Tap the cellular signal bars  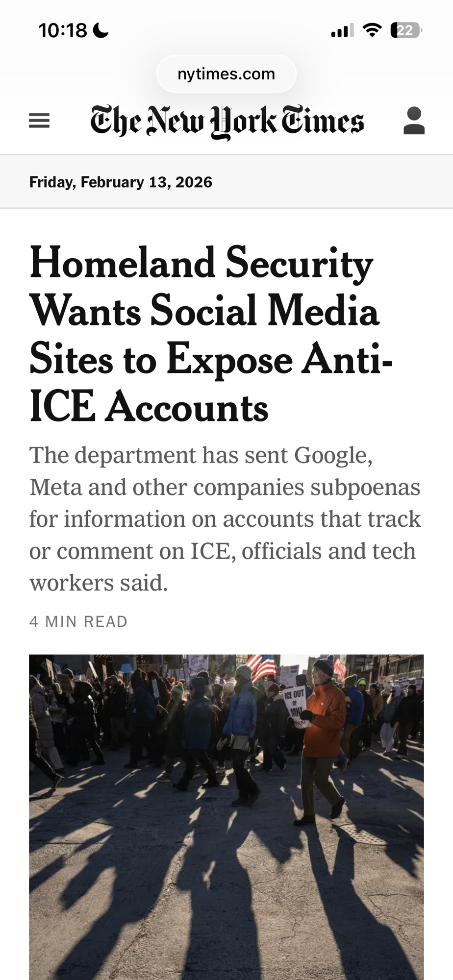click(x=342, y=31)
